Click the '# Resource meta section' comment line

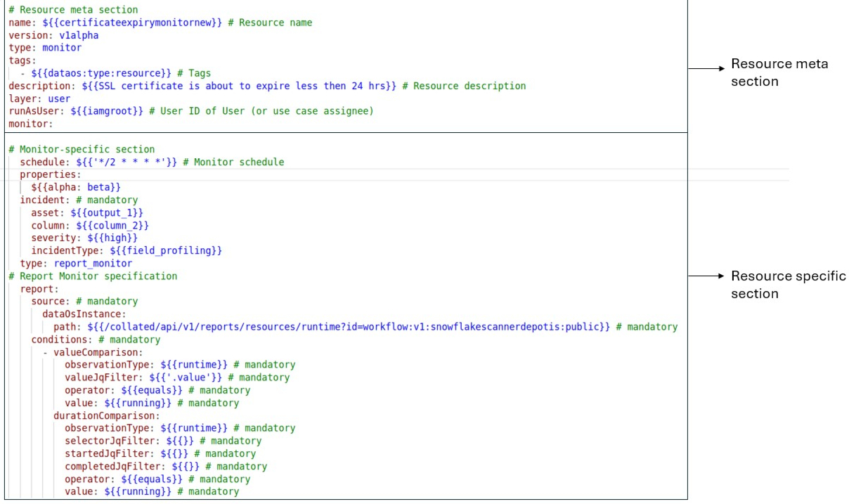[73, 10]
